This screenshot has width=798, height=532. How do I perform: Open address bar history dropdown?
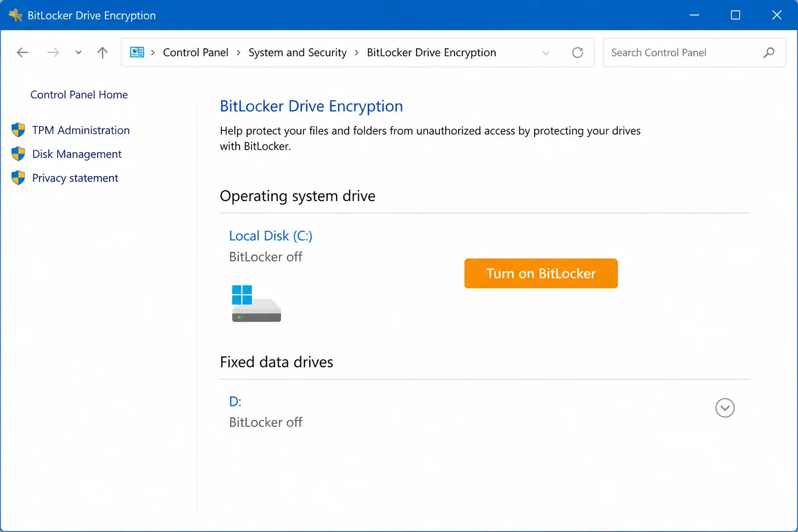click(x=546, y=53)
